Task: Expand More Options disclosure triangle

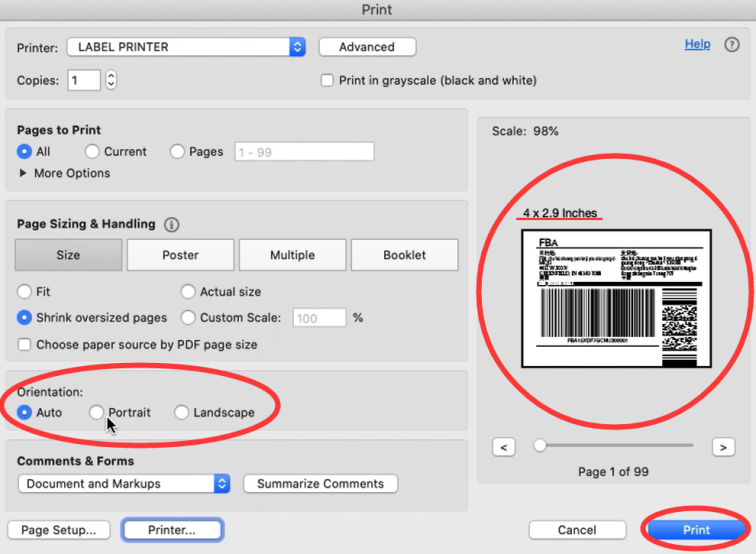Action: (22, 173)
